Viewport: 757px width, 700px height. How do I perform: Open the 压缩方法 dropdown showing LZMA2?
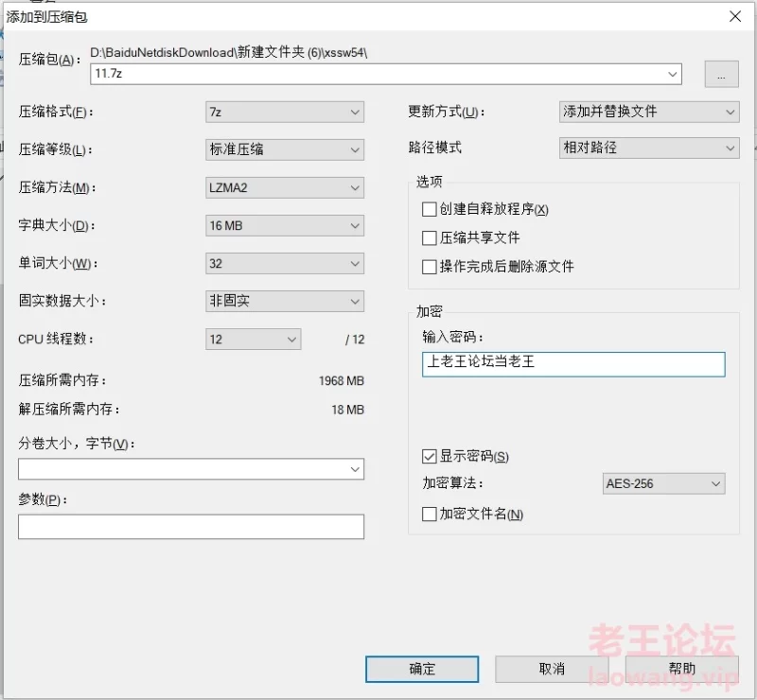coord(285,188)
